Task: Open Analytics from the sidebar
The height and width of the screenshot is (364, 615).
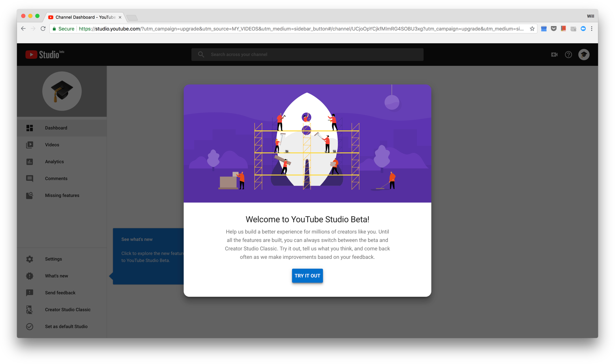Action: pos(62,162)
